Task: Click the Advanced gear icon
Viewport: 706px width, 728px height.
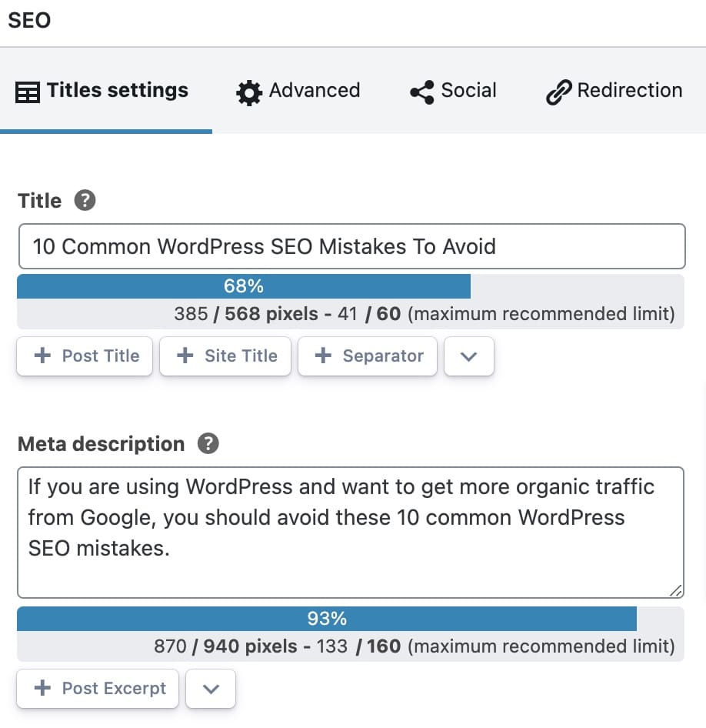Action: click(x=249, y=92)
